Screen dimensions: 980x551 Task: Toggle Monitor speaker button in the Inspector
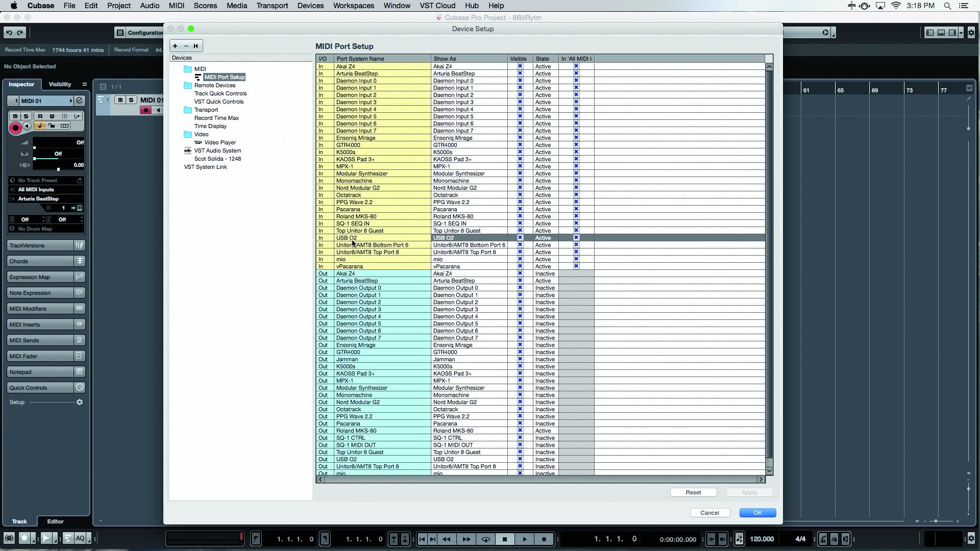[27, 126]
